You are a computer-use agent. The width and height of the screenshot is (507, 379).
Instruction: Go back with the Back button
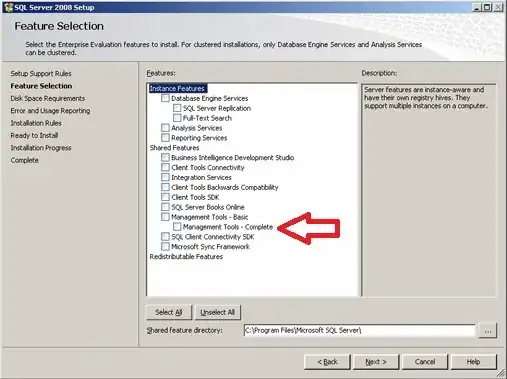point(327,362)
